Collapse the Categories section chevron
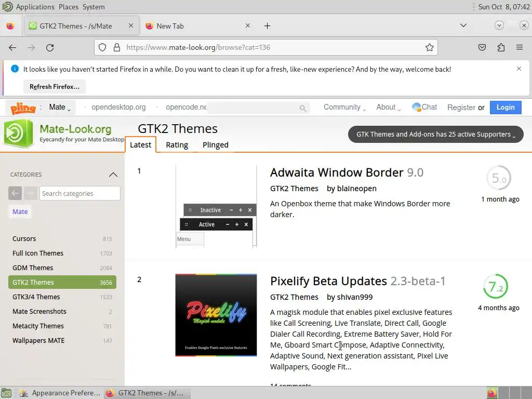532x399 pixels. [x=113, y=175]
